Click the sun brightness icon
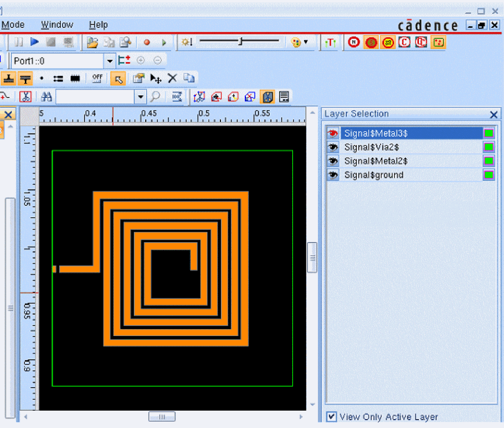 click(x=187, y=42)
